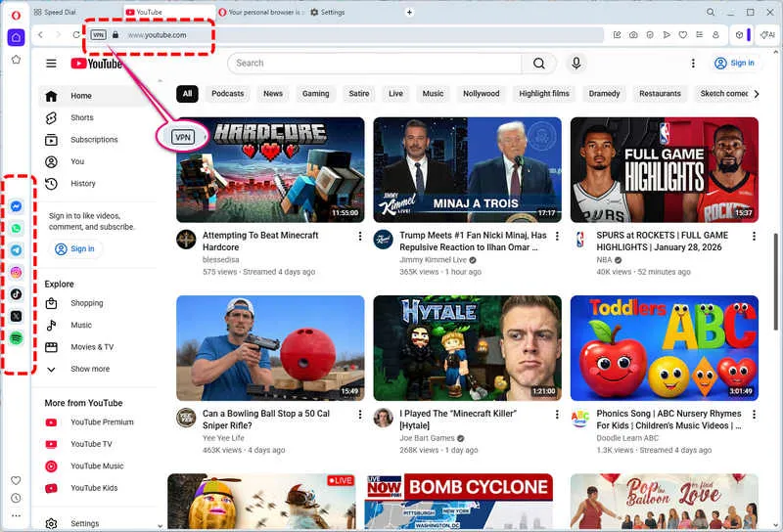Open YouTube Premium link
The height and width of the screenshot is (532, 783).
[102, 422]
